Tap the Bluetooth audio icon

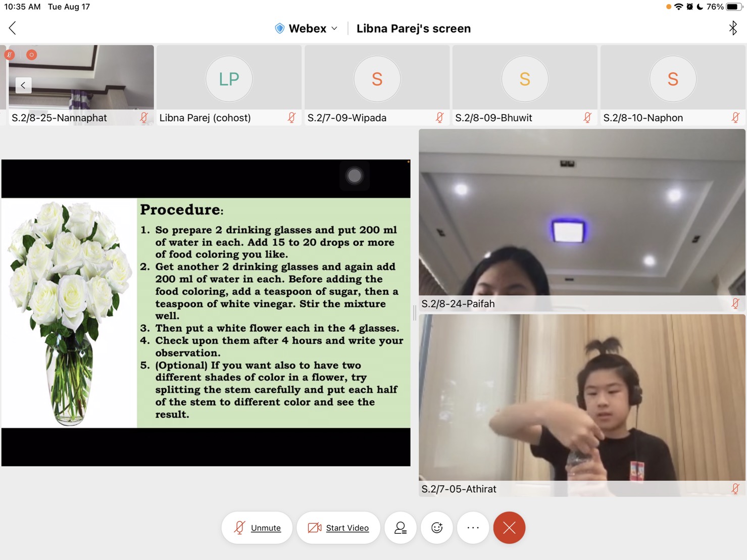click(733, 28)
